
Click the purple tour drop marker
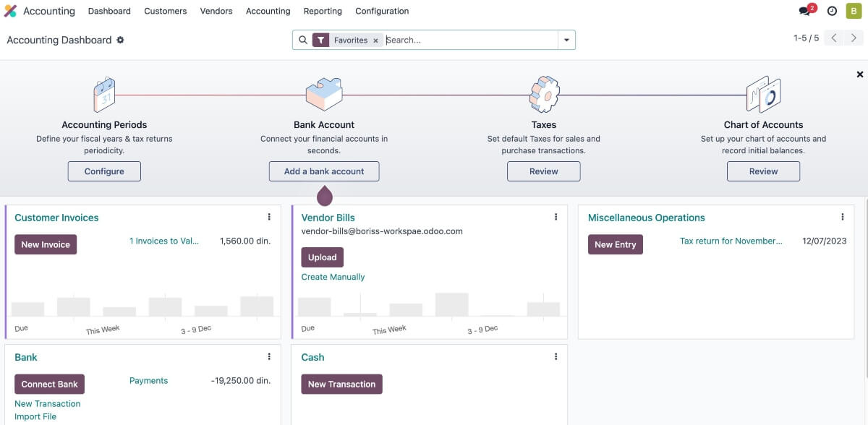[325, 195]
